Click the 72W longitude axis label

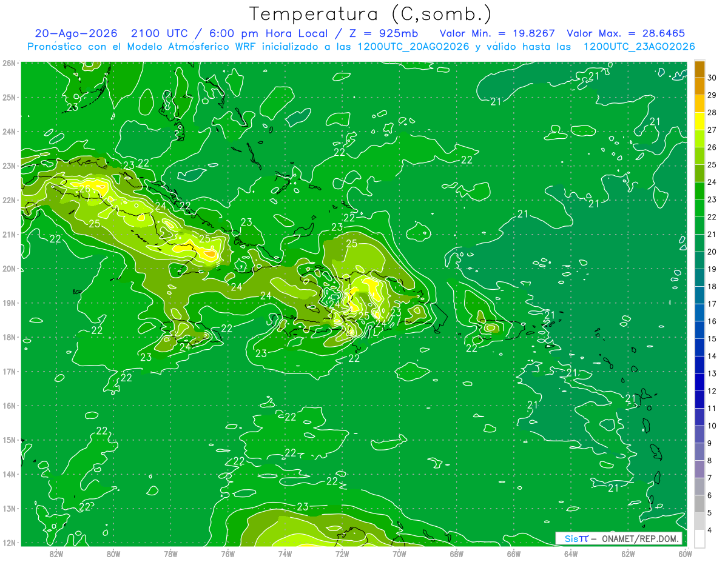point(342,554)
